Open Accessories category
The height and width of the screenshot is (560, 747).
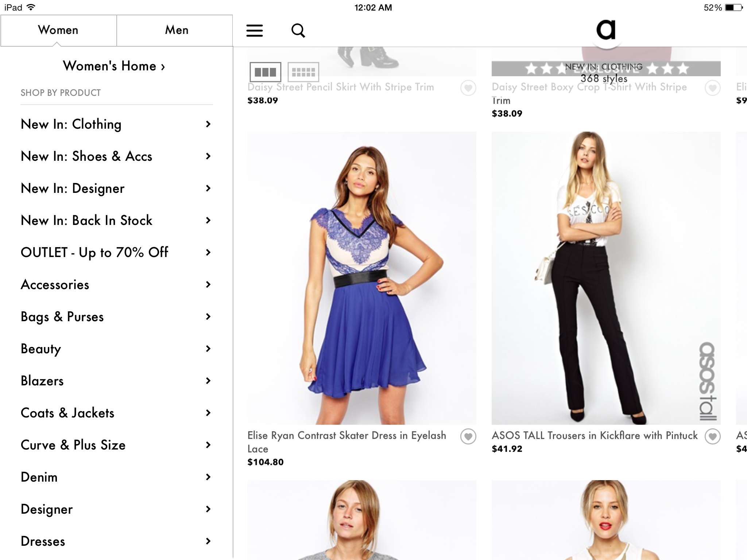pyautogui.click(x=116, y=285)
